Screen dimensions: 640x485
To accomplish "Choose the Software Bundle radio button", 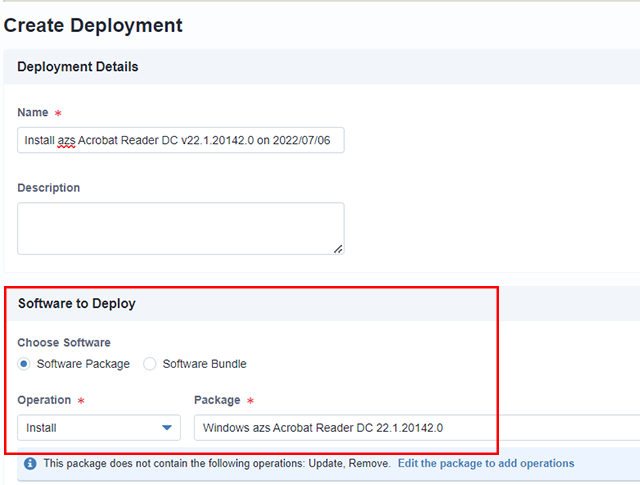I will 150,364.
